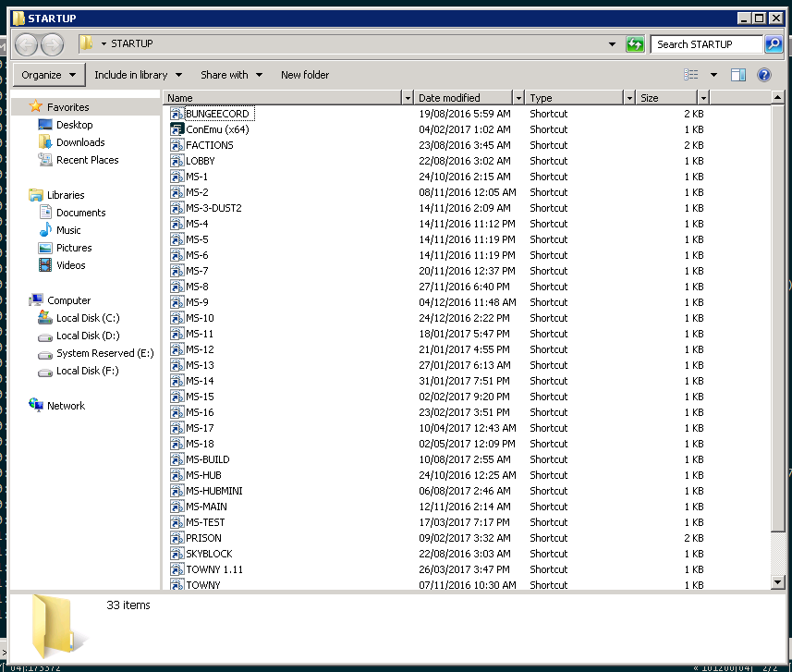Click the BUNGEECORD shortcut icon
This screenshot has width=792, height=672.
click(x=177, y=114)
